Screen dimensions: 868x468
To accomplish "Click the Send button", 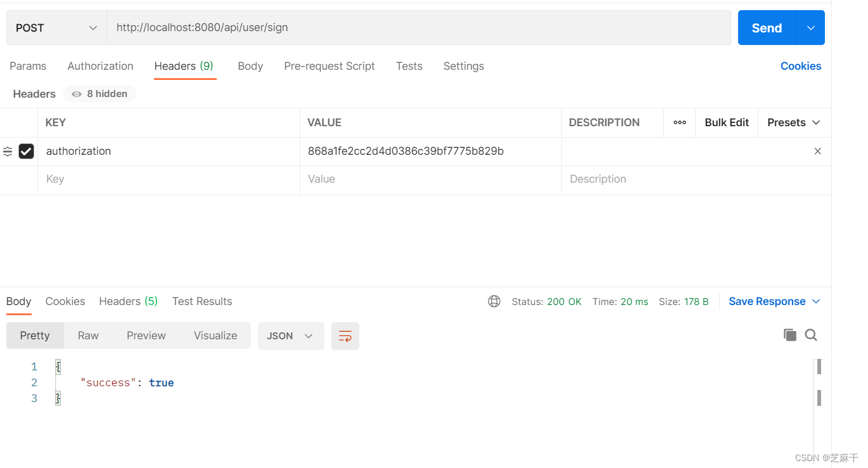I will [x=766, y=27].
